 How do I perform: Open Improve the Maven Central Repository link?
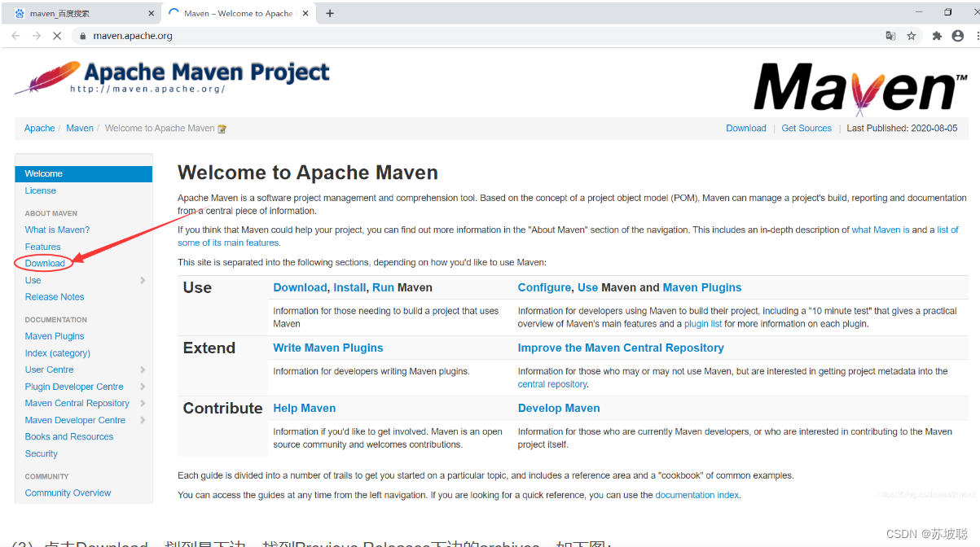(621, 348)
